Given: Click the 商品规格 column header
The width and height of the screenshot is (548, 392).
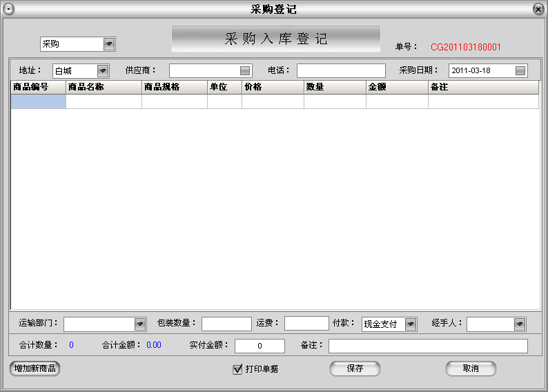Looking at the screenshot, I should (175, 87).
